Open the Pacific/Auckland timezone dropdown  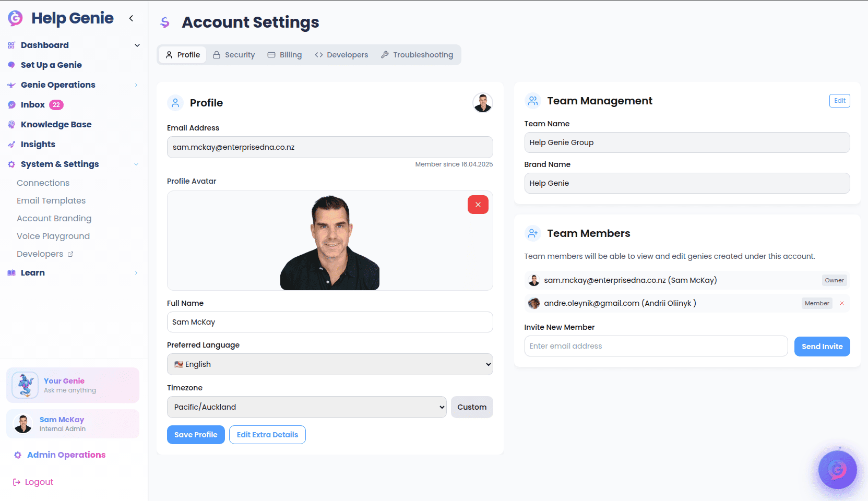click(307, 407)
